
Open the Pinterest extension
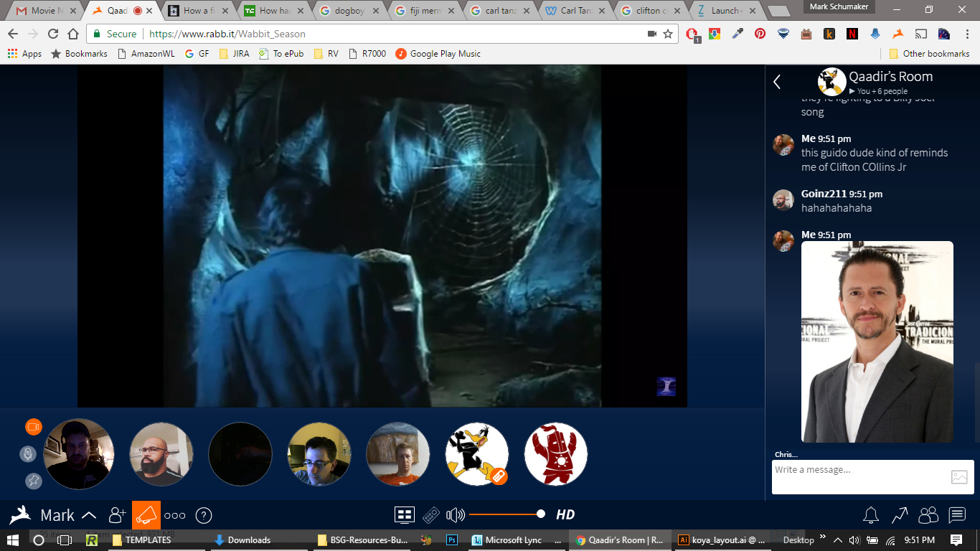pos(760,34)
